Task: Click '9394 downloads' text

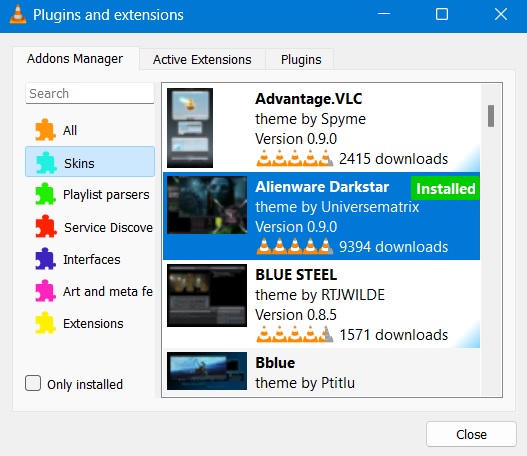Action: click(393, 247)
